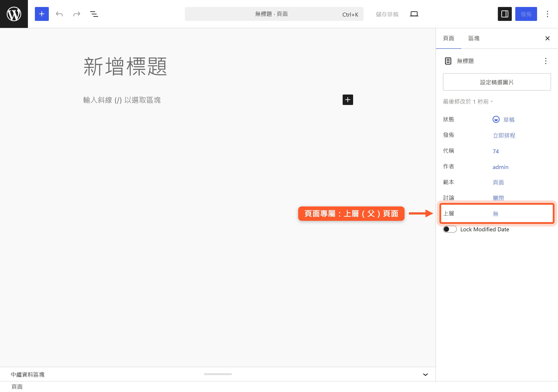Expand the 中繼資料區塊 panel chevron
Screen dimensions: 558x392
click(425, 375)
